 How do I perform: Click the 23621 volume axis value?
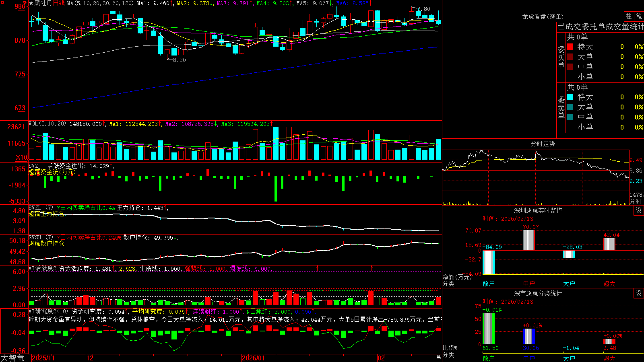(x=17, y=127)
